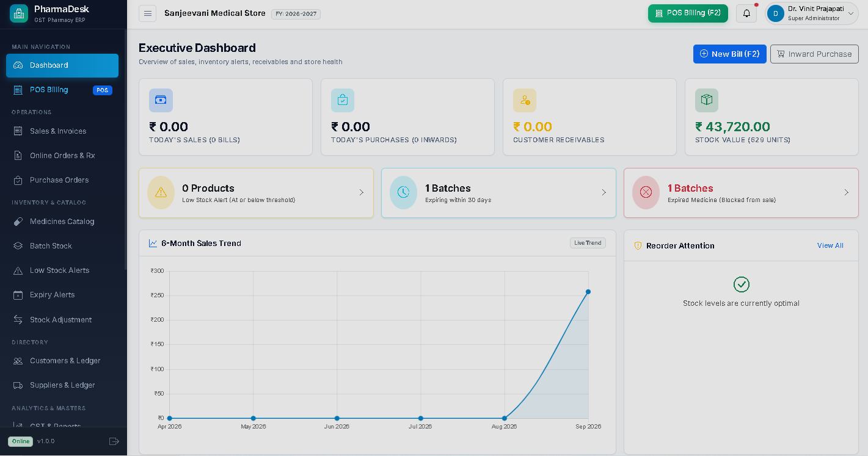
Task: Open the Dr. Vinit Prajapati user dropdown
Action: tap(811, 13)
